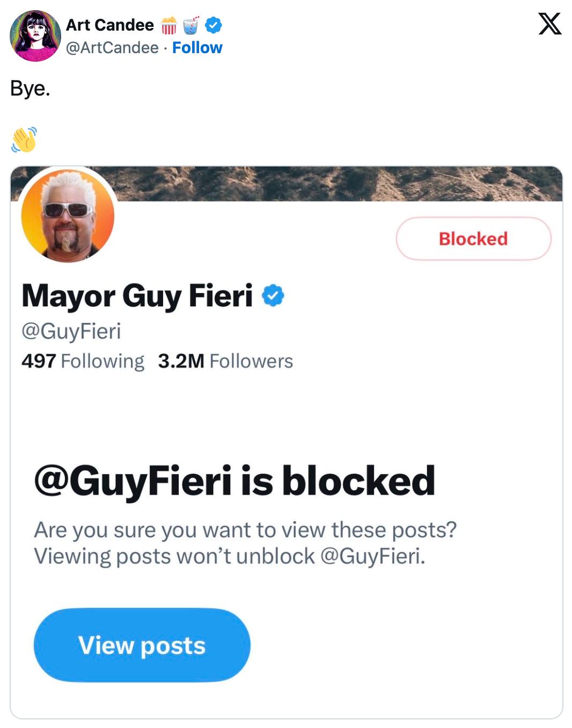This screenshot has height=728, width=572.
Task: Click the @ArtCandee handle
Action: coord(112,48)
